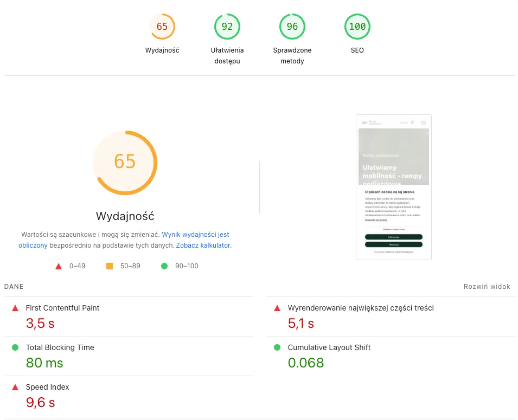Open the mobile page screenshot thumbnail
The image size is (518, 420).
(x=394, y=187)
